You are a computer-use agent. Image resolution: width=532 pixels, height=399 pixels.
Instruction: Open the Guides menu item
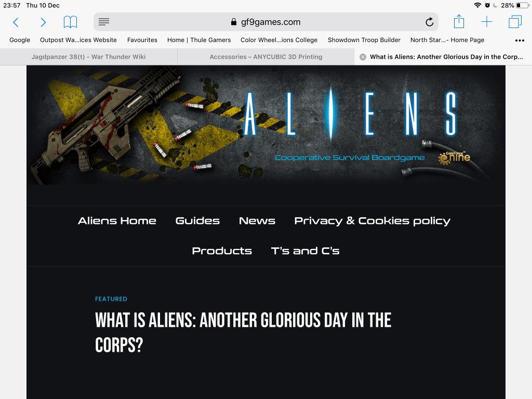click(x=197, y=221)
